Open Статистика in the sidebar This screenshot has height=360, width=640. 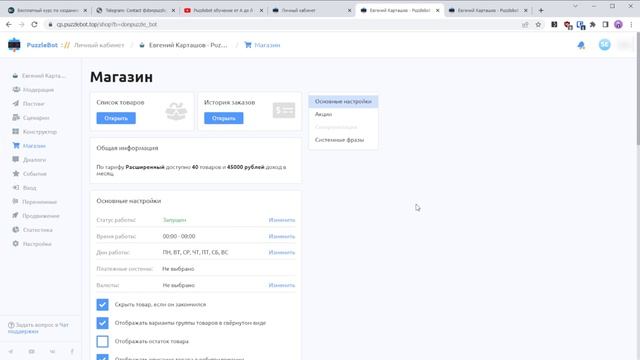[32, 230]
